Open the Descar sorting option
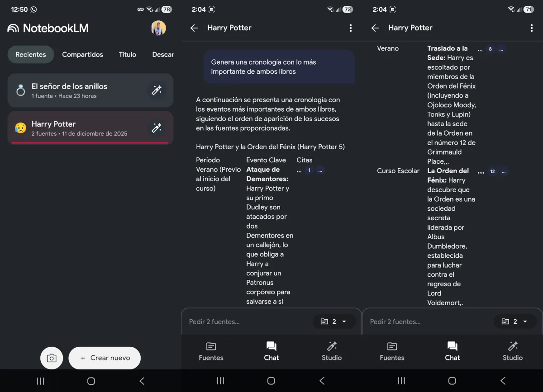 [x=162, y=54]
